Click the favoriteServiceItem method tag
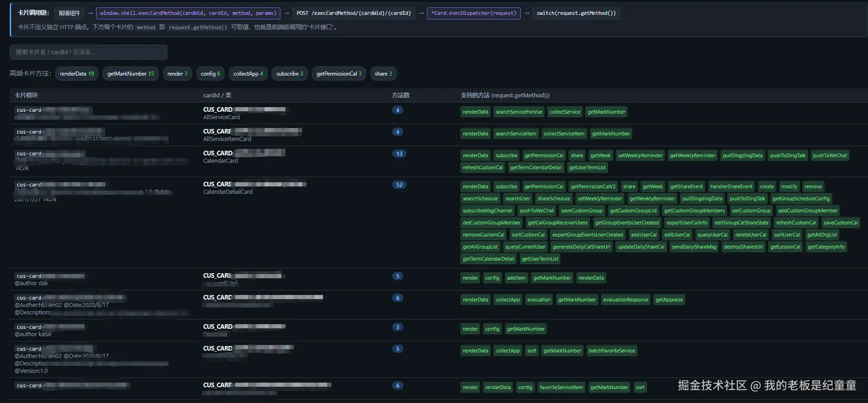The height and width of the screenshot is (403, 868). [561, 387]
